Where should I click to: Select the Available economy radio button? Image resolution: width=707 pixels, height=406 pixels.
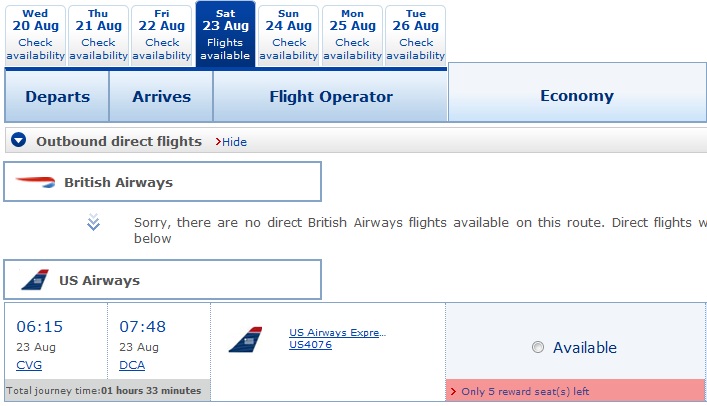[x=538, y=348]
